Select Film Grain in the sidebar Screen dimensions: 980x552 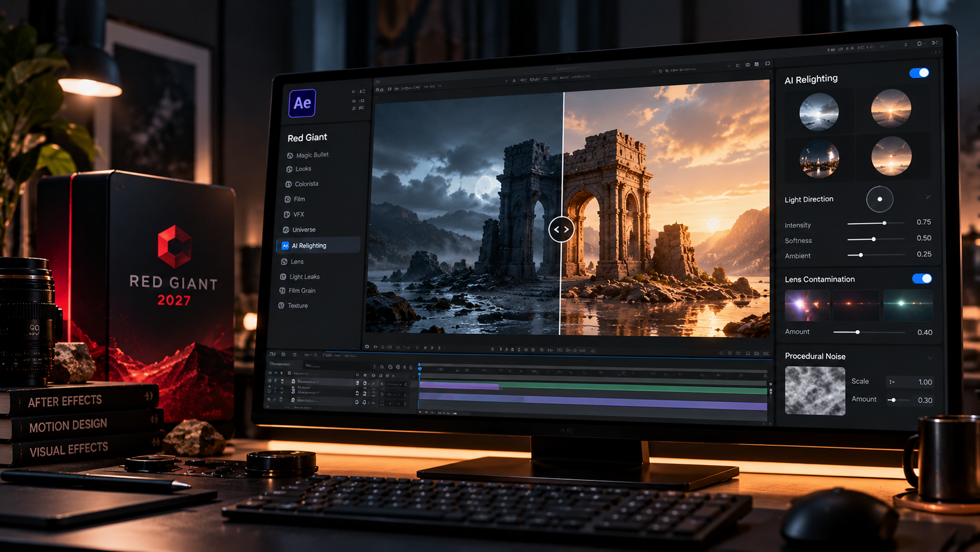[x=302, y=291]
